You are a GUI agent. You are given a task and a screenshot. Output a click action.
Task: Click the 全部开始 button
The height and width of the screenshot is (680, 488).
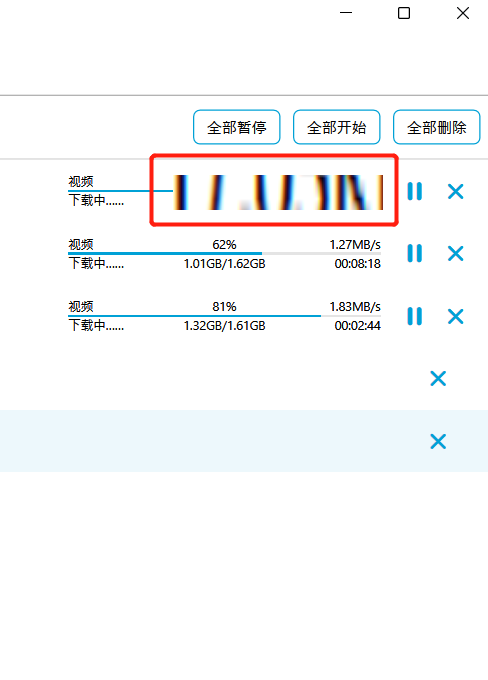337,127
